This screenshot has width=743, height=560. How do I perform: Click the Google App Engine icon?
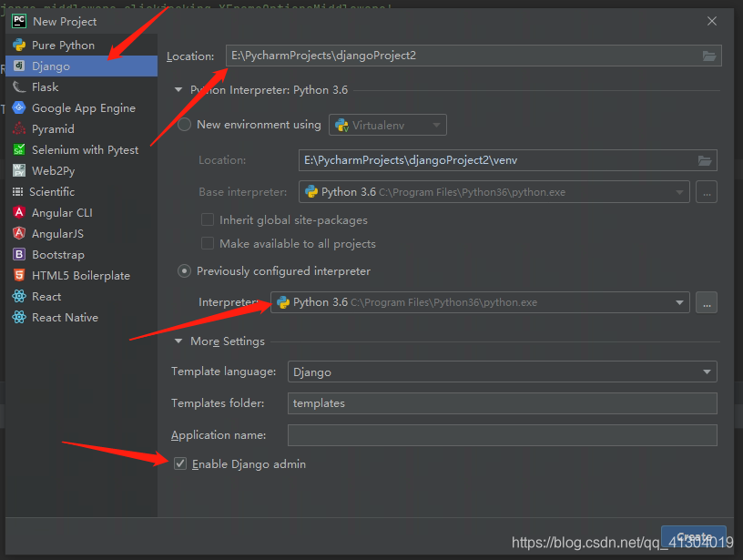pyautogui.click(x=19, y=107)
